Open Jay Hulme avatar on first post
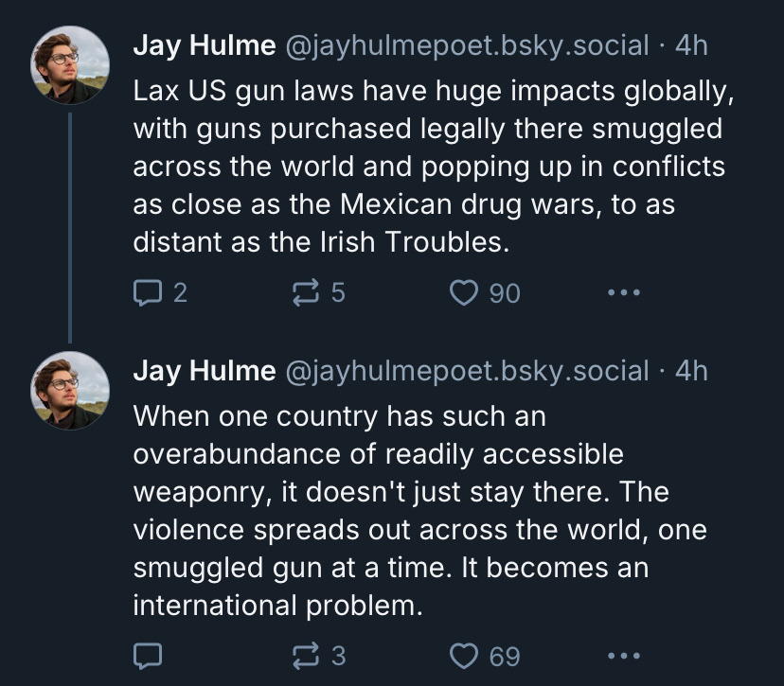The height and width of the screenshot is (686, 784). coord(70,65)
